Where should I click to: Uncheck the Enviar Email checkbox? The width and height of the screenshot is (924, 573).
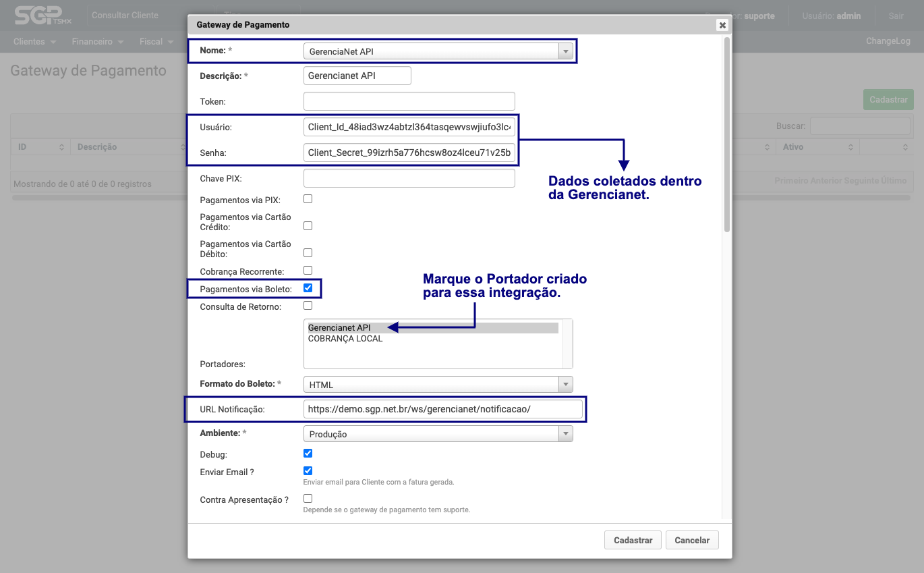coord(308,471)
